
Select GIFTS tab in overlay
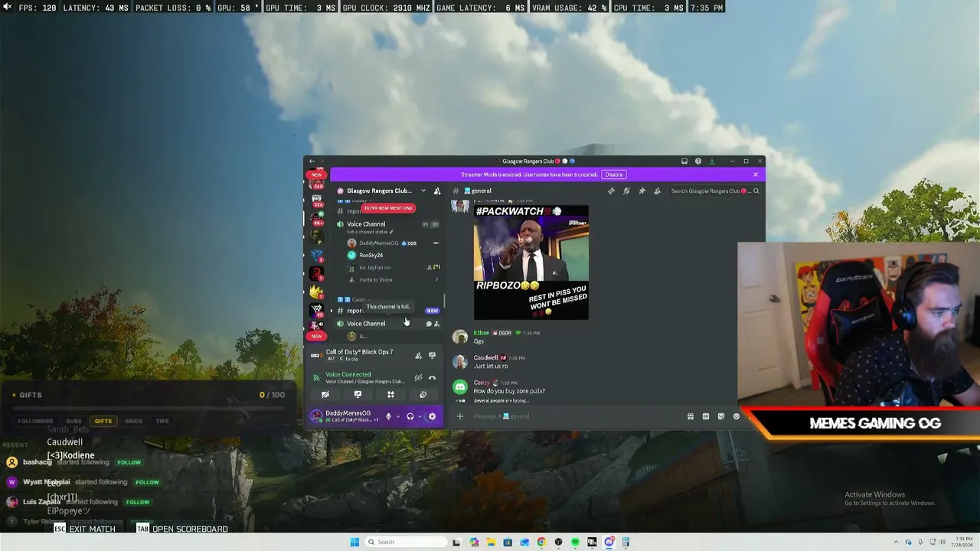coord(103,421)
